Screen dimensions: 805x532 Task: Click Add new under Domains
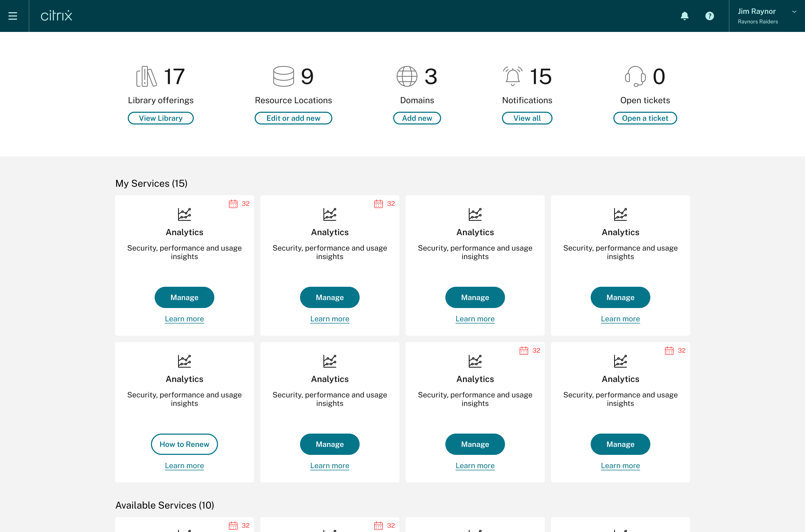pos(417,118)
